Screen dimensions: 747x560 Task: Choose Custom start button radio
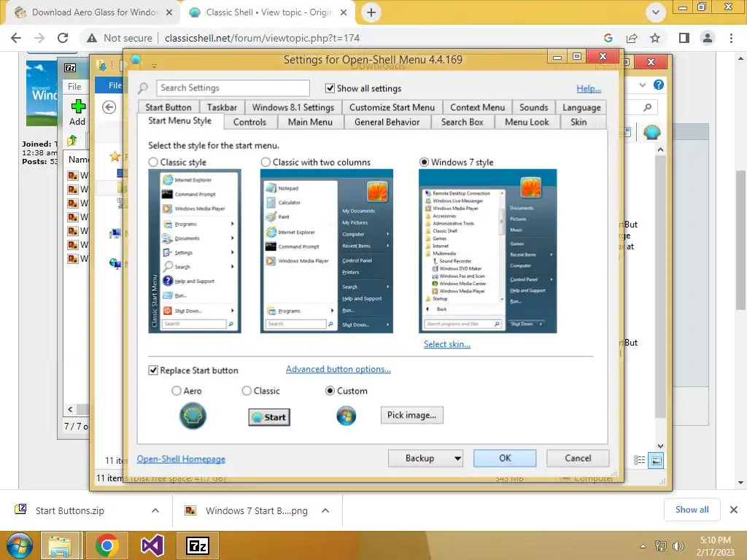(330, 391)
